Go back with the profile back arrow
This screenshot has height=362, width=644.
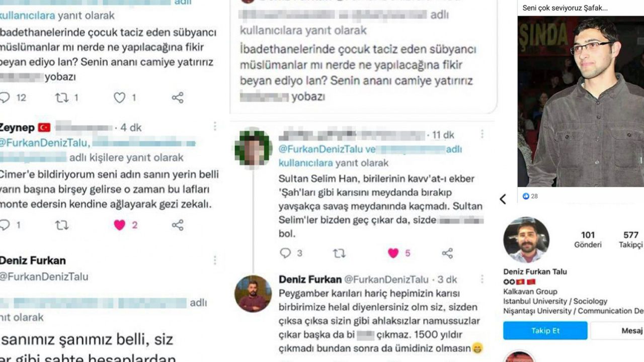pos(503,199)
